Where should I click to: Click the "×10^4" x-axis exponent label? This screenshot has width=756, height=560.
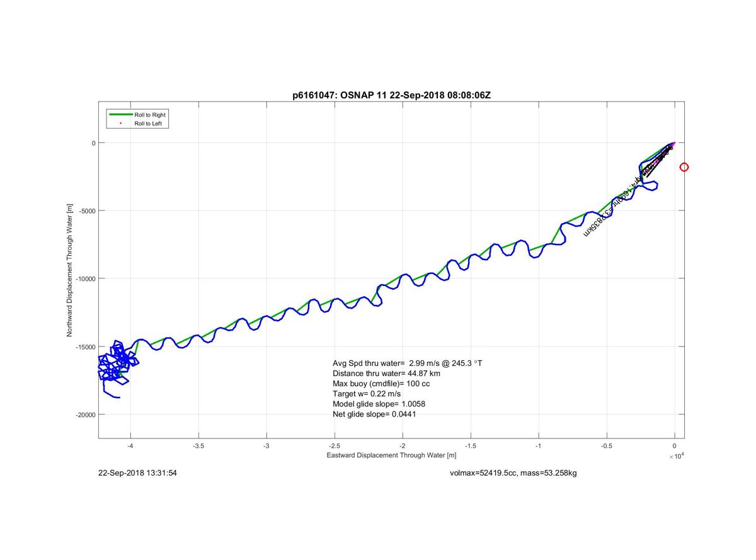pyautogui.click(x=675, y=455)
